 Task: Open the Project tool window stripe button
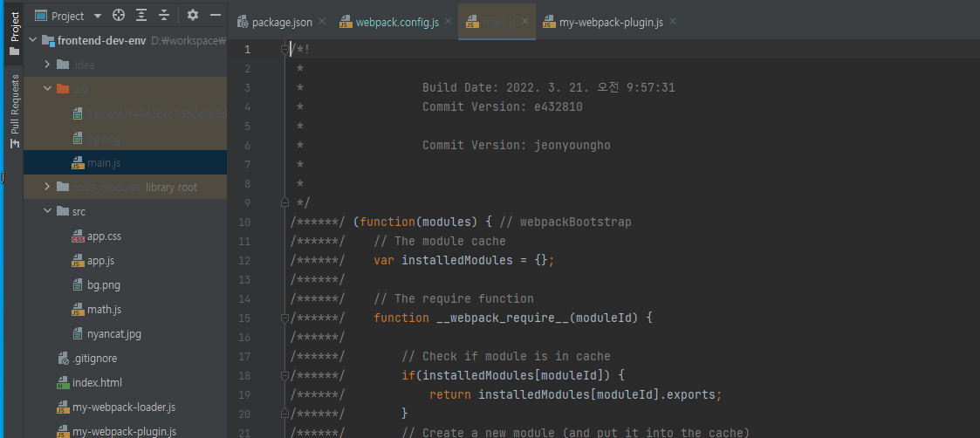click(x=14, y=33)
